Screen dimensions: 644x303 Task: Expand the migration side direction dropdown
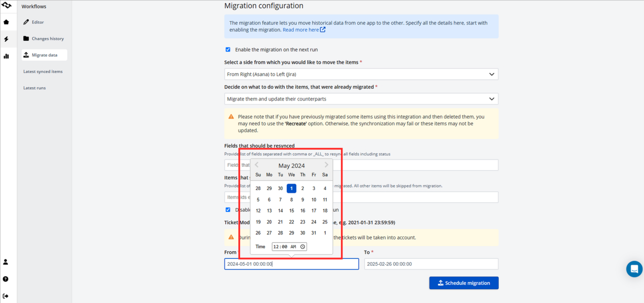(x=361, y=74)
